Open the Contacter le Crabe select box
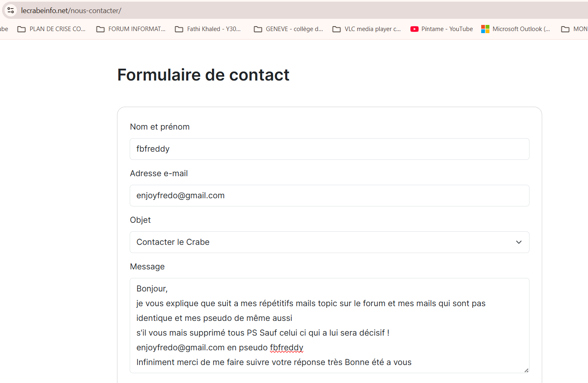Screen dimensions: 588x383 329,242
